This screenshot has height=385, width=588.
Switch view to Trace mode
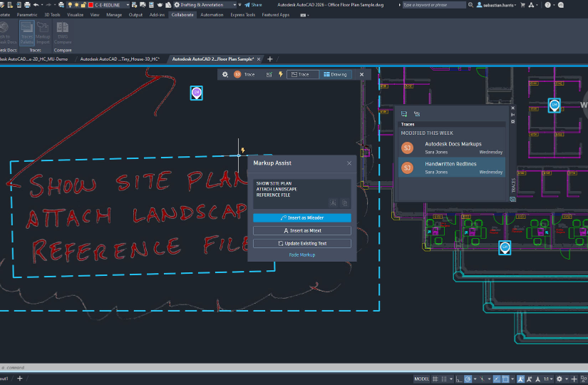click(x=303, y=74)
